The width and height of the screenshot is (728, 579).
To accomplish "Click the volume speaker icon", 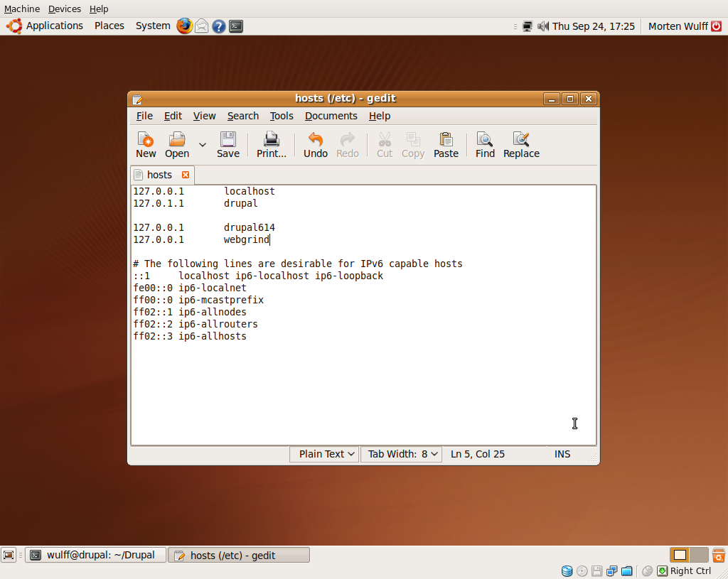I will pos(542,26).
